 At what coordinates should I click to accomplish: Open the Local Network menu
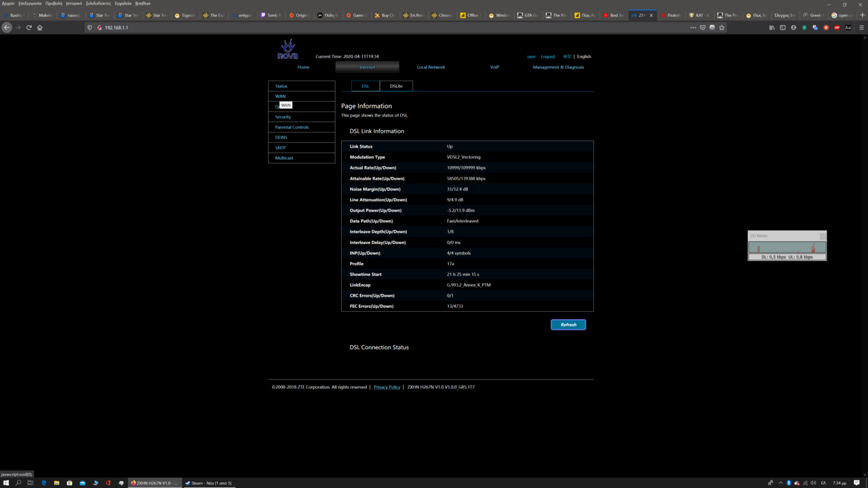[x=431, y=67]
